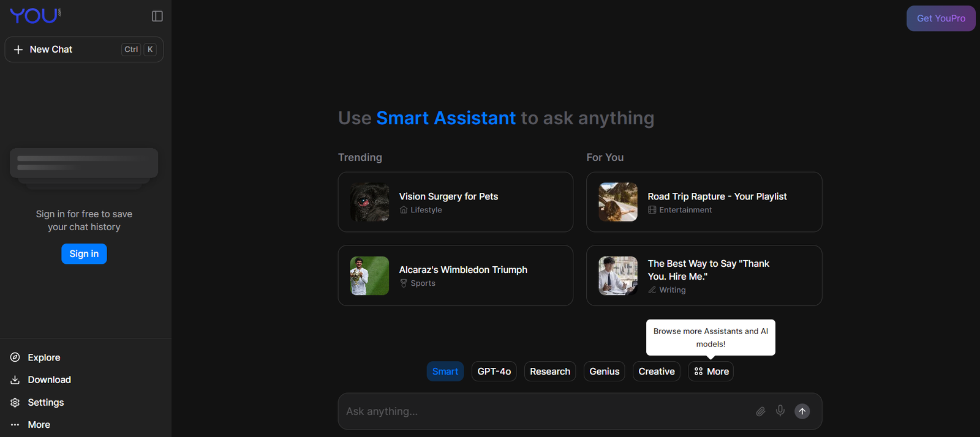Click the paperclip attach file icon
Viewport: 980px width, 437px height.
pos(760,411)
